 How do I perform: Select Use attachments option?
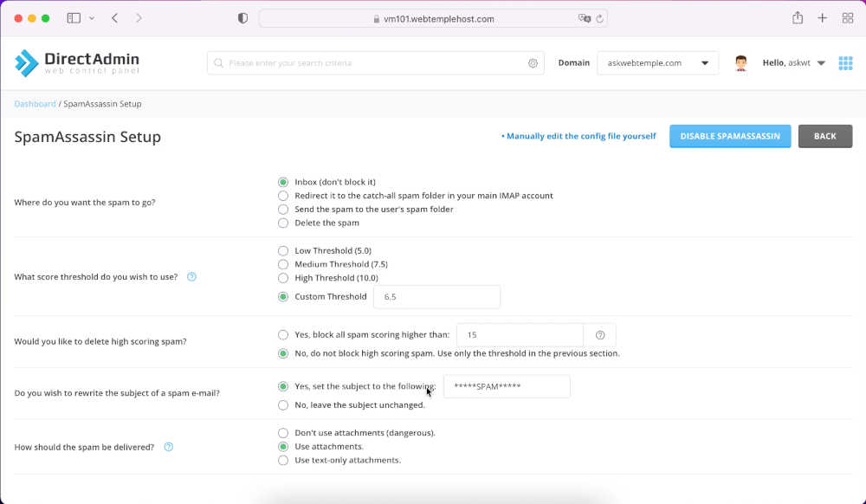pyautogui.click(x=283, y=447)
